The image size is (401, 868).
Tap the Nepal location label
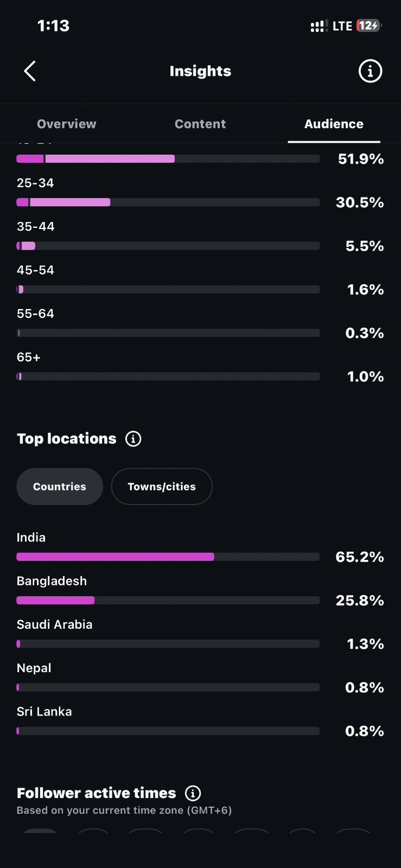(x=34, y=668)
